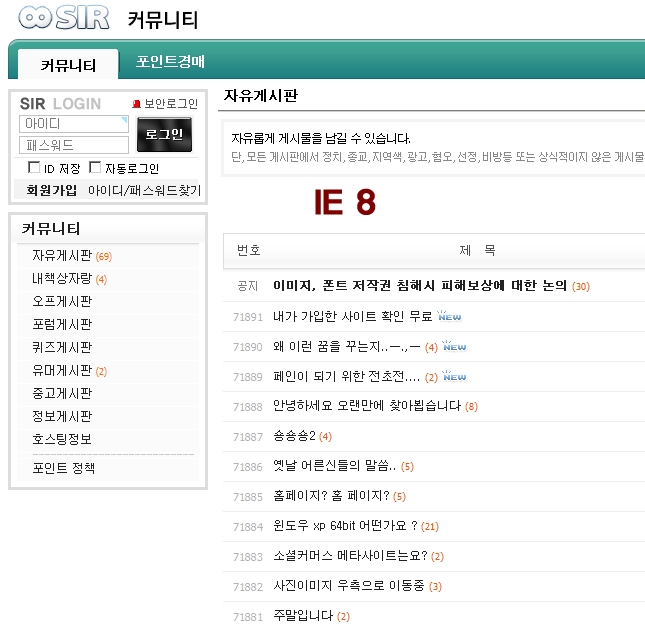Click the red 보안로그인 lock icon
Screen dimensions: 645x631
click(x=138, y=104)
